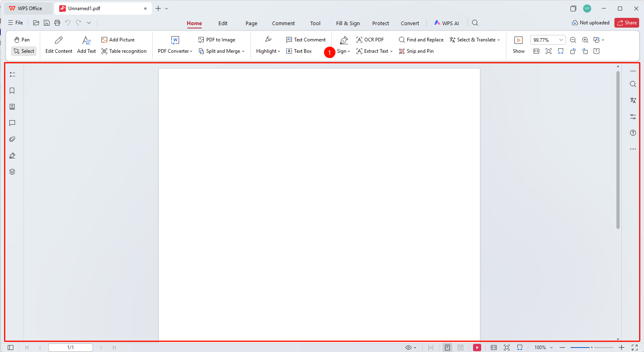Open the signature panel in the left sidebar
The image size is (644, 352).
(12, 155)
